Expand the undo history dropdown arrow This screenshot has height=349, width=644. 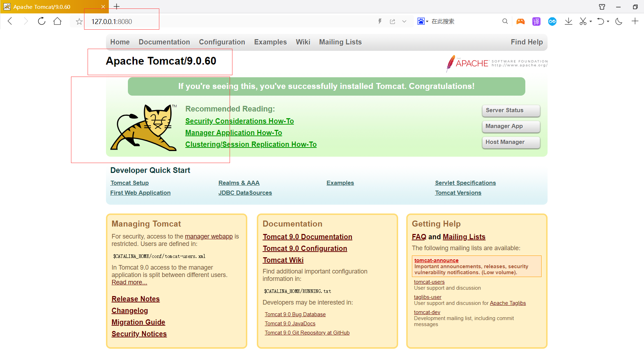pos(608,22)
